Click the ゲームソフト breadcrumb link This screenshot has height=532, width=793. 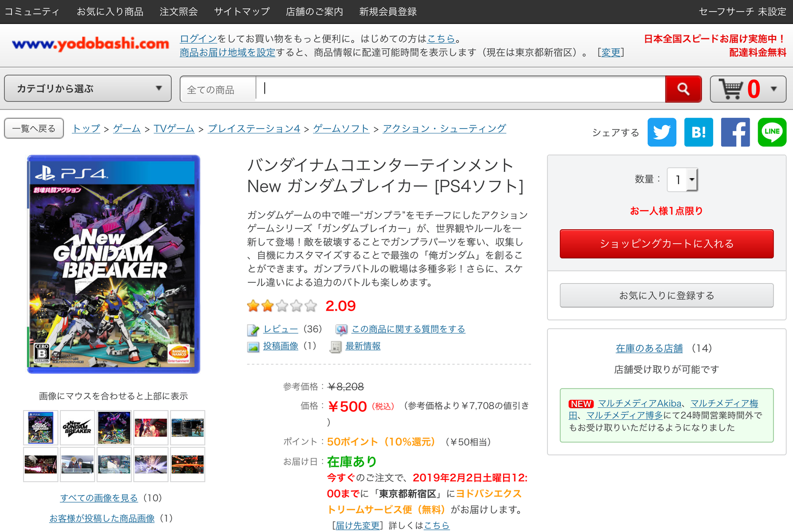[x=341, y=129]
